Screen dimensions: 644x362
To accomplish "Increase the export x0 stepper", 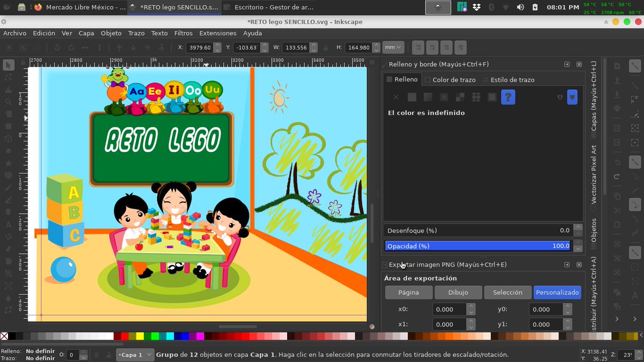I will coord(471,306).
